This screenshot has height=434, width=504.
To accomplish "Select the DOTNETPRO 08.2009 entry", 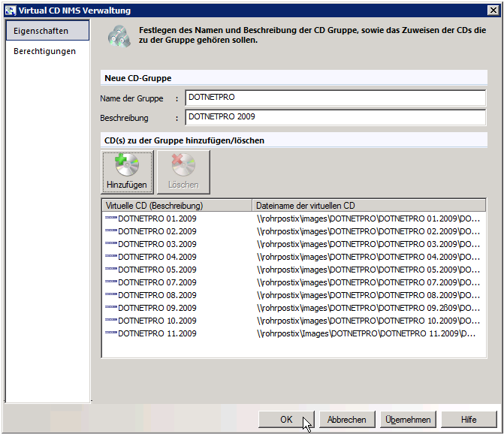I will coord(157,295).
